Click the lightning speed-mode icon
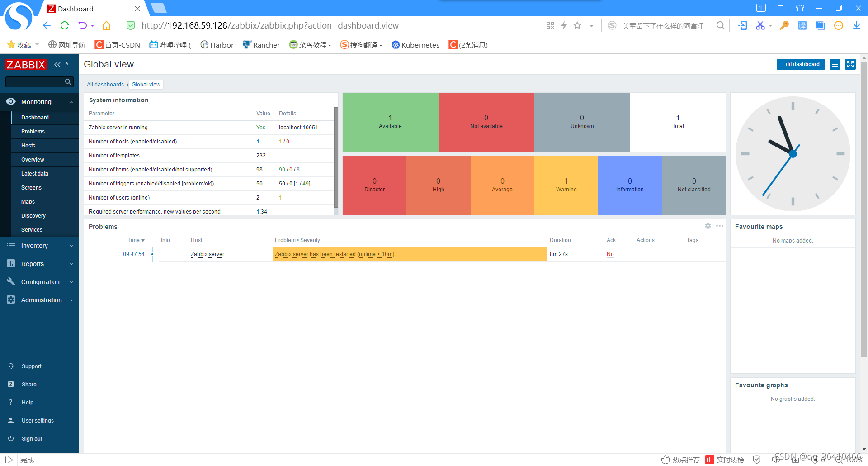Image resolution: width=868 pixels, height=466 pixels. [x=564, y=25]
